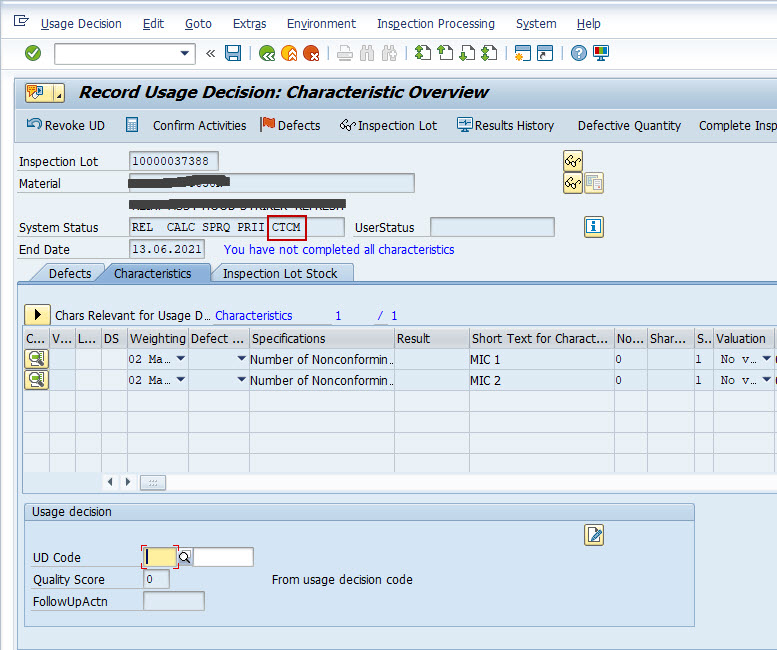Open Weighting dropdown in MIC 2 row

pos(181,379)
